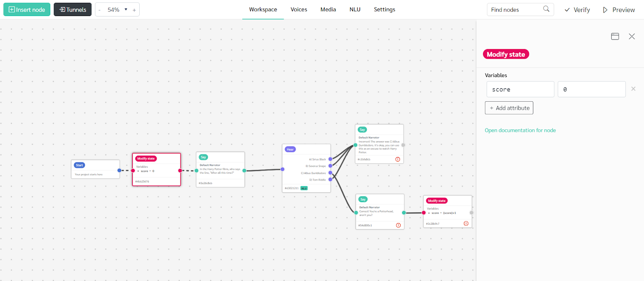This screenshot has height=281, width=644.
Task: Remove the score variable row
Action: click(633, 89)
